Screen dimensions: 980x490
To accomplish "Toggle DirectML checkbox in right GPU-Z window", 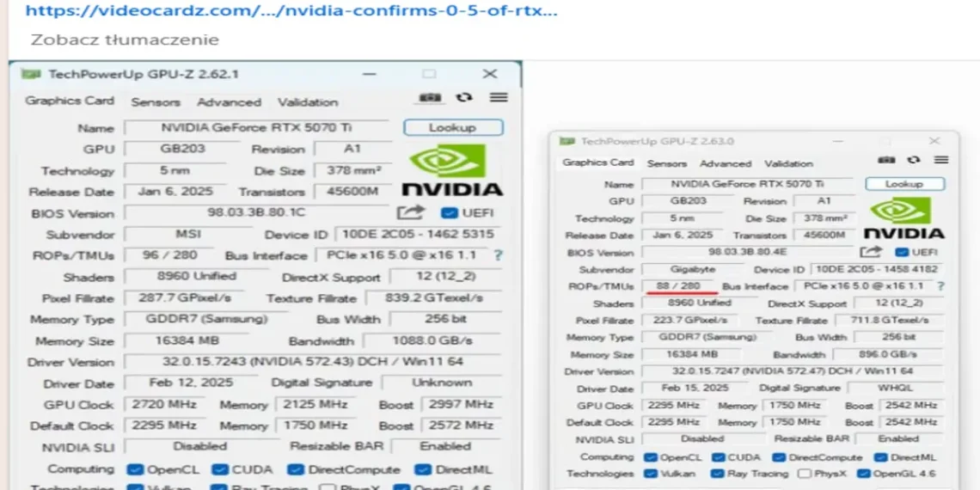I will 881,457.
